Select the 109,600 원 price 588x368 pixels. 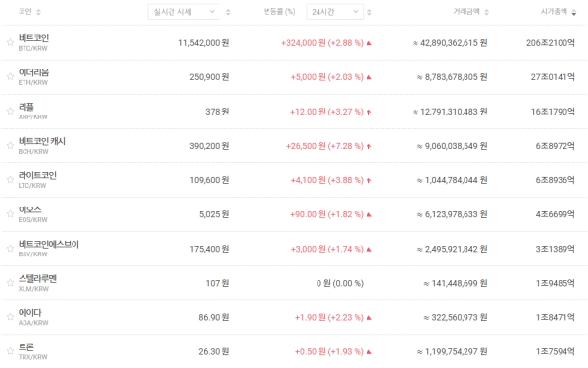(x=210, y=180)
